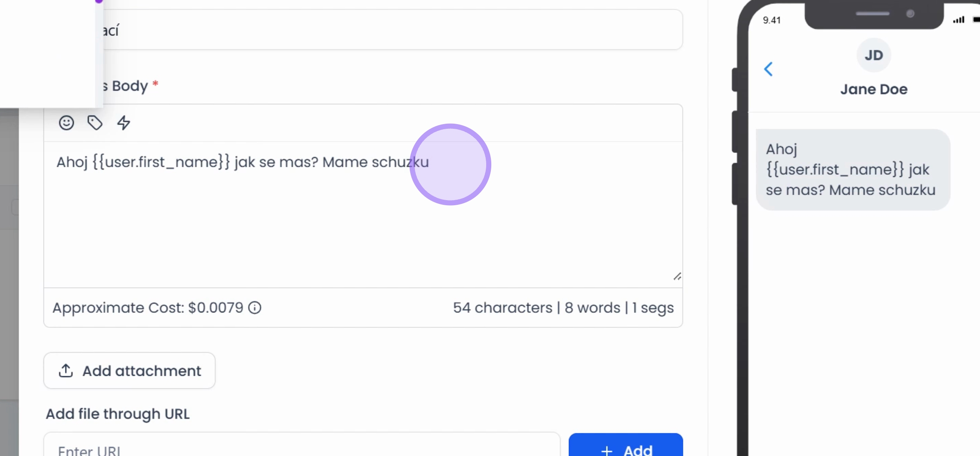Click the Jane Doe contact name
The height and width of the screenshot is (456, 980).
click(874, 89)
